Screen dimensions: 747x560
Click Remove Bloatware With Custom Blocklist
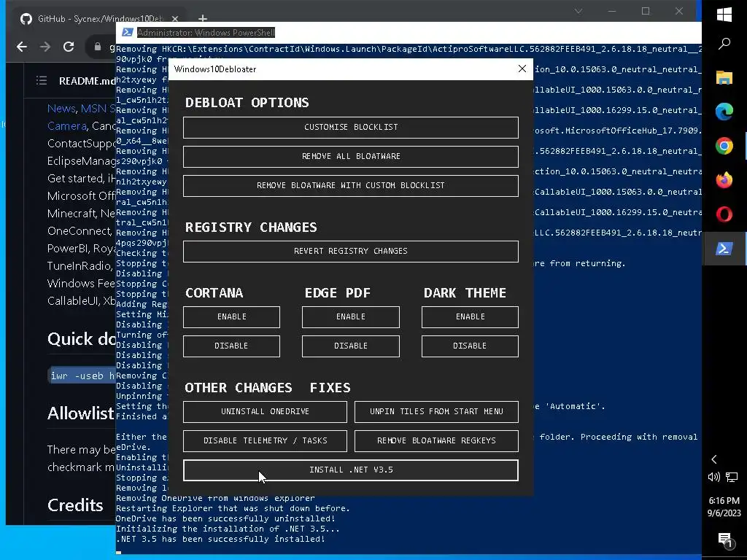[x=351, y=185]
